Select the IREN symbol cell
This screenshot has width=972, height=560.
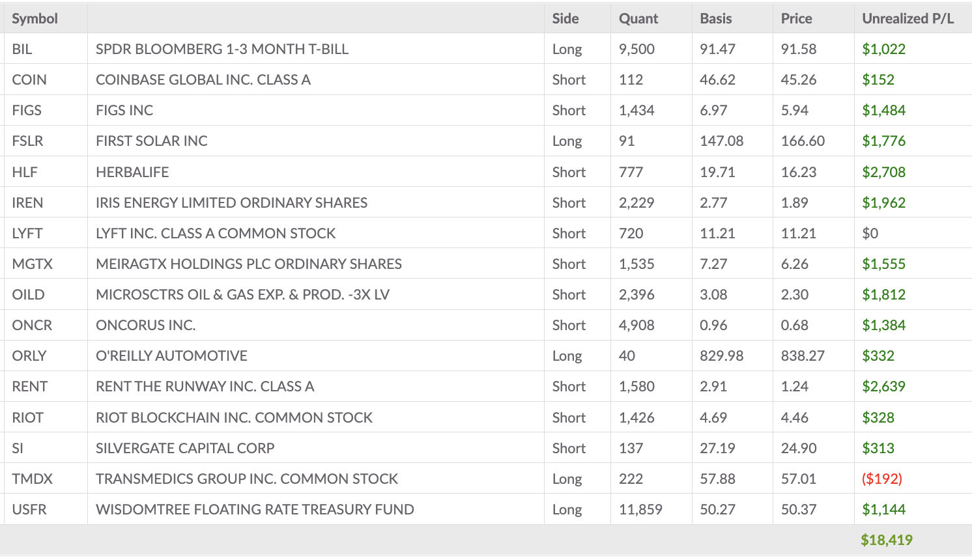[x=27, y=203]
